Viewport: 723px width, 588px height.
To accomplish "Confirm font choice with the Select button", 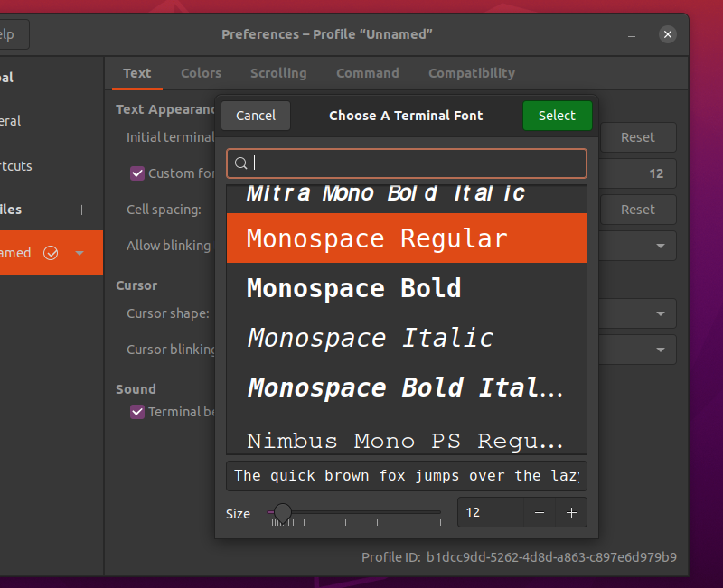I will [x=557, y=116].
